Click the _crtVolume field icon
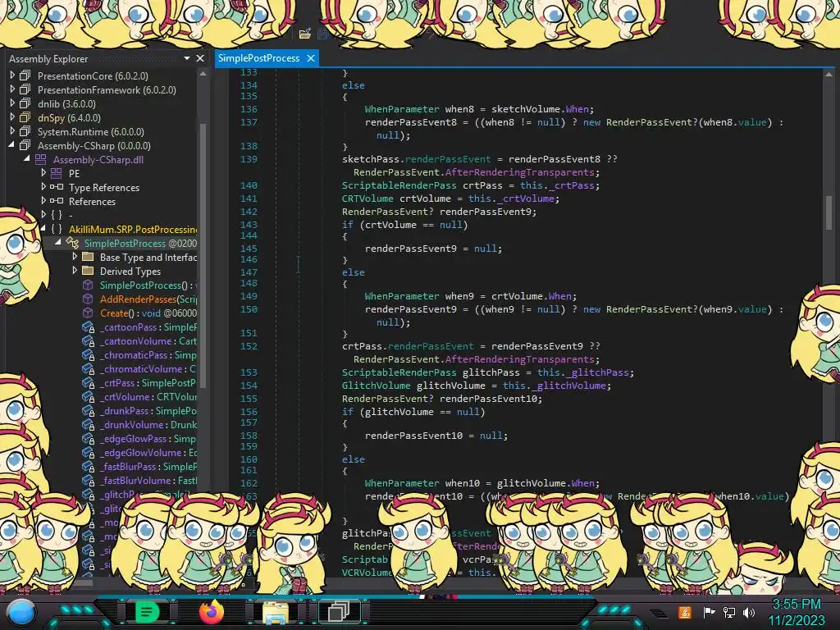This screenshot has height=630, width=840. 89,397
